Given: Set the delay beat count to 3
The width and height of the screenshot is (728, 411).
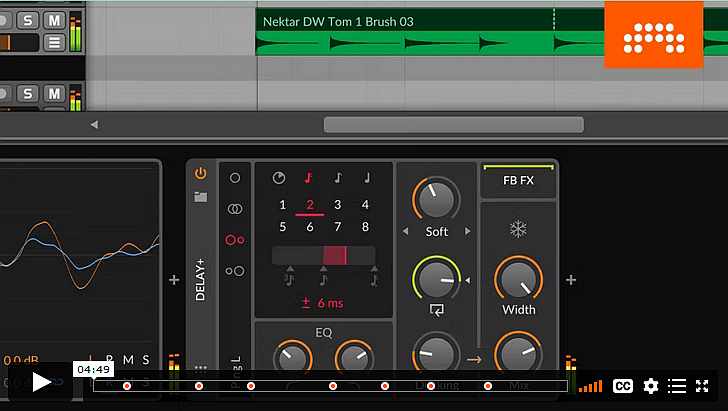Looking at the screenshot, I should [x=338, y=205].
